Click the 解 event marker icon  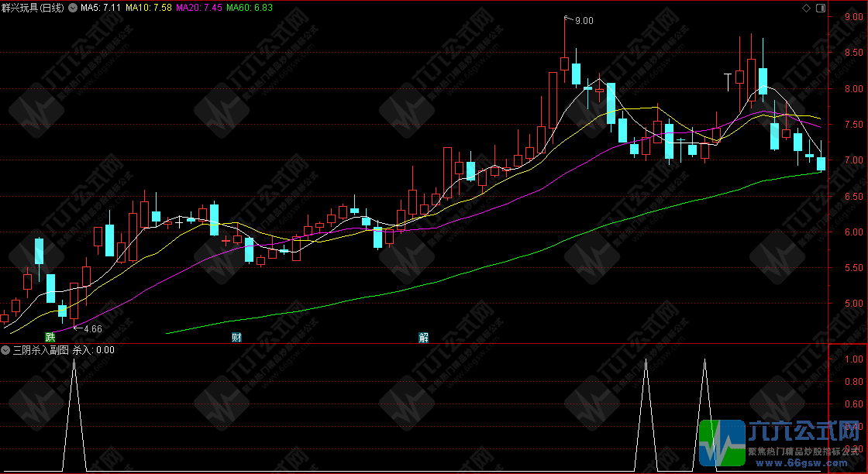(424, 338)
